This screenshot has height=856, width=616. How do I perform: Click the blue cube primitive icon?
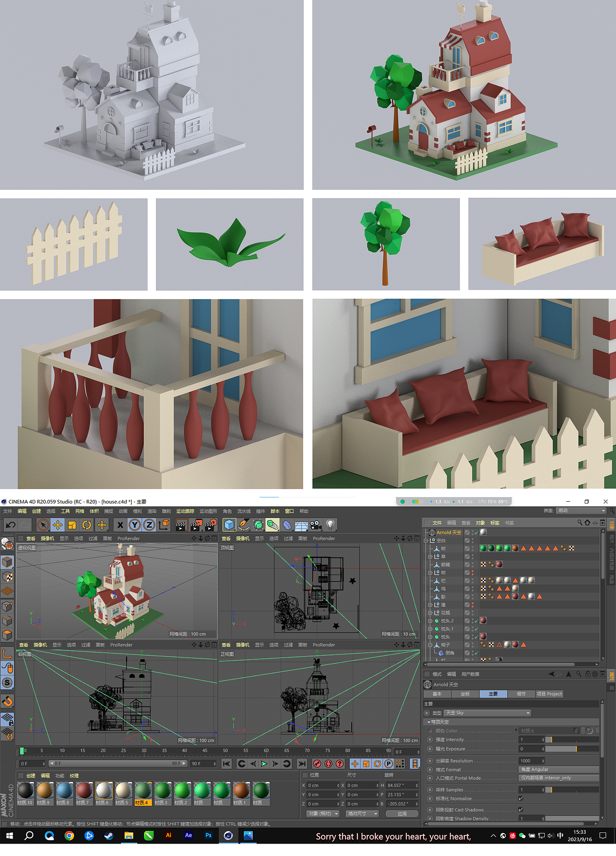[x=230, y=525]
